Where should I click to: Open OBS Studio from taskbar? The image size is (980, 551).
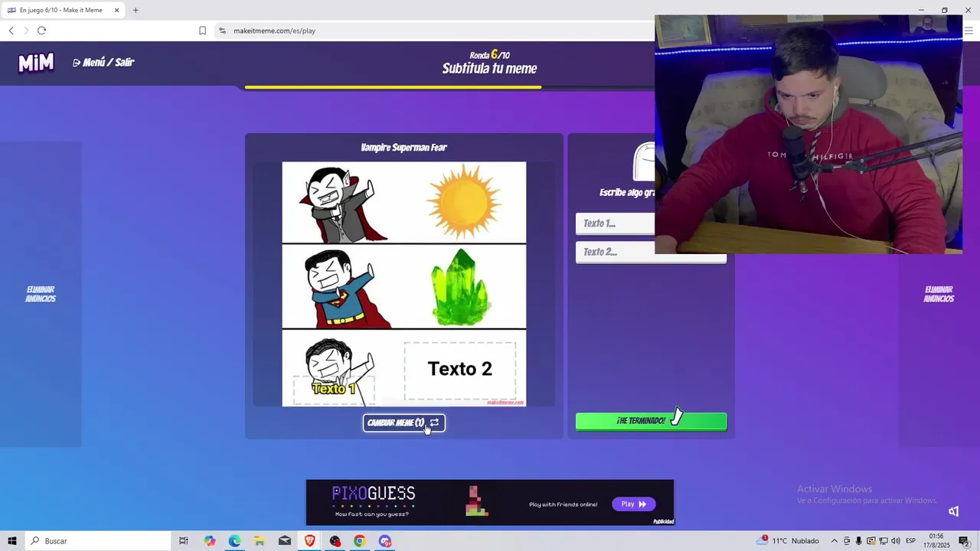click(335, 541)
